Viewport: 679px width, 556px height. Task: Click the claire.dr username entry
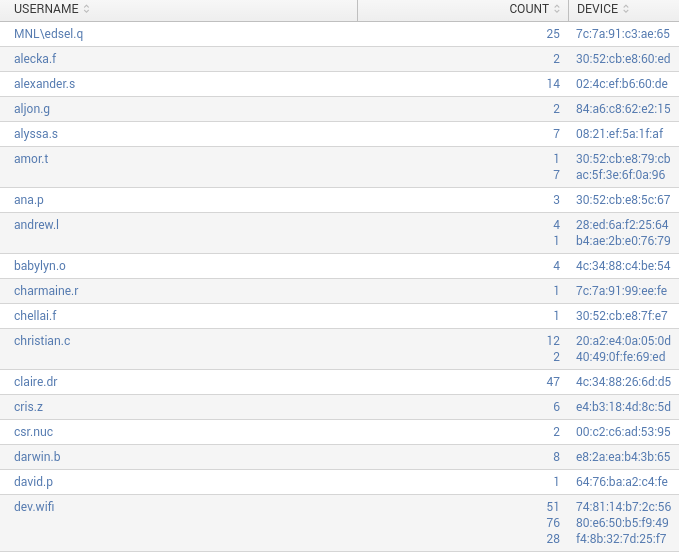tap(37, 382)
